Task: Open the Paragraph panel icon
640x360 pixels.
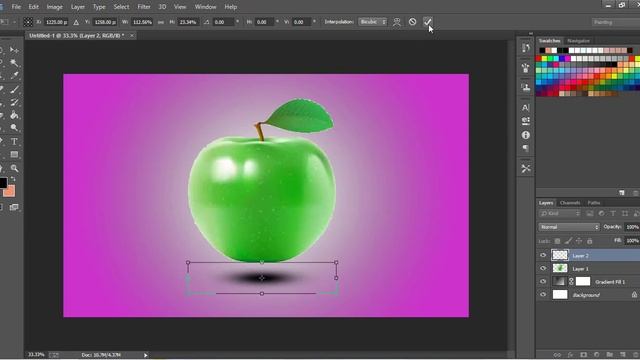Action: click(x=526, y=148)
